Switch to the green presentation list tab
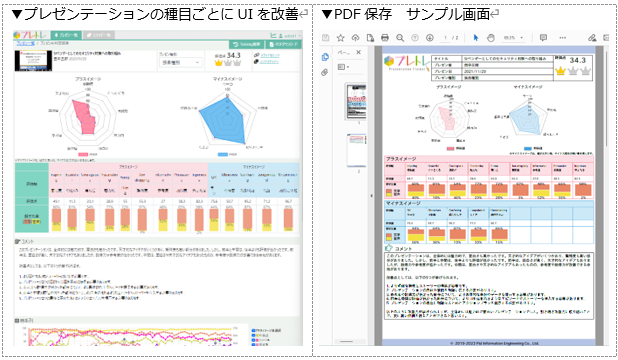Screen dimensions: 618x360 [x=66, y=35]
